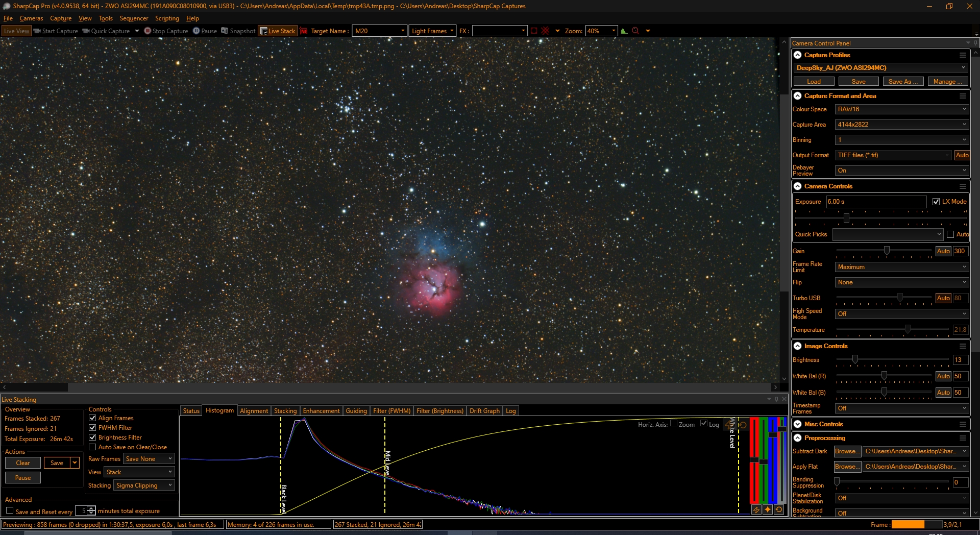Click the Start Capture toolbar button
980x535 pixels.
pyautogui.click(x=56, y=31)
